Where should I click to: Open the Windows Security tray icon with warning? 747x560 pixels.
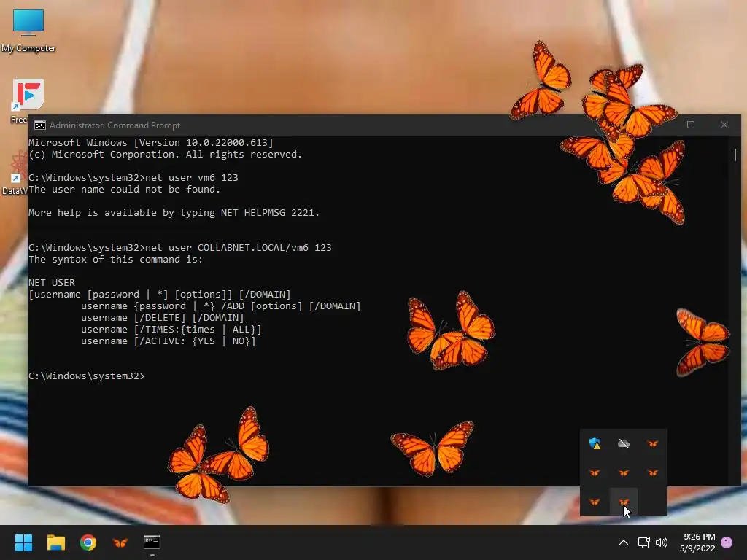point(595,444)
